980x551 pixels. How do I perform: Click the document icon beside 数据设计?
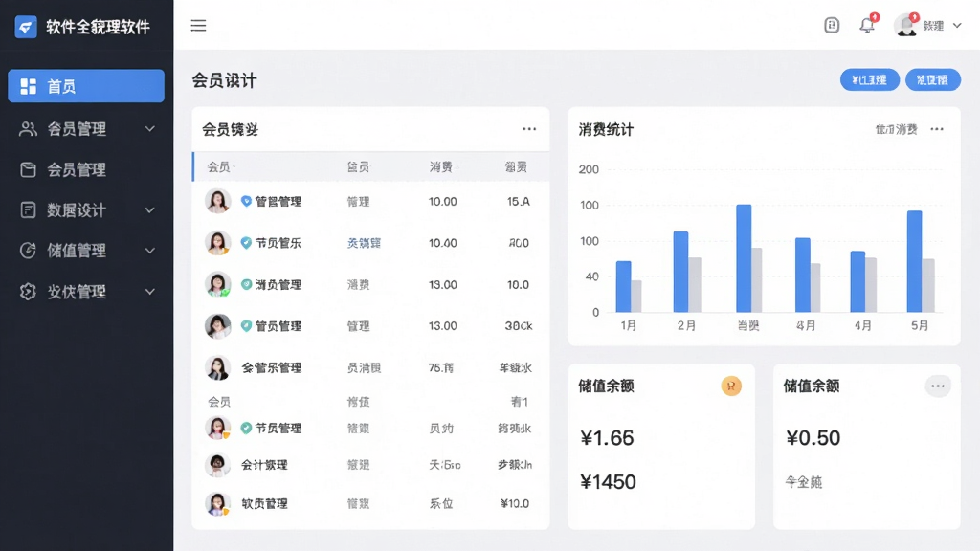(28, 209)
